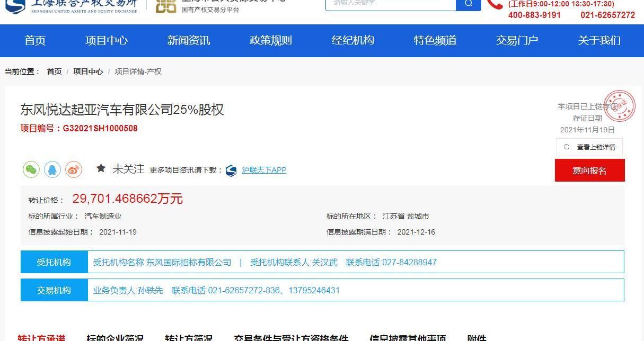Screen dimensions: 644x341
Task: Click the 2021年11月19日 存证 date
Action: 587,130
